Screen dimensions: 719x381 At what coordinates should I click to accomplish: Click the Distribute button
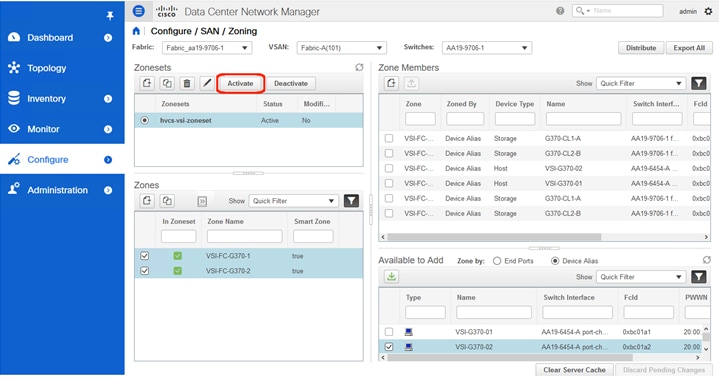tap(641, 48)
